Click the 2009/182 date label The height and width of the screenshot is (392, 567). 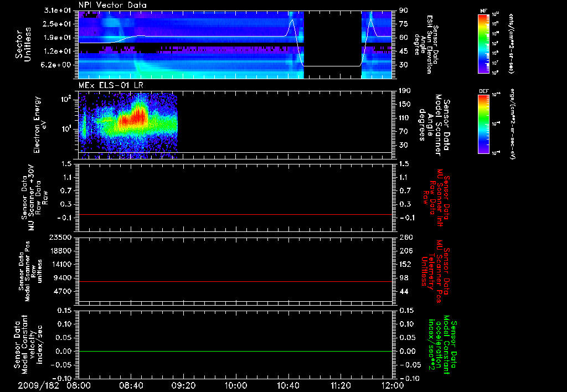tap(39, 385)
